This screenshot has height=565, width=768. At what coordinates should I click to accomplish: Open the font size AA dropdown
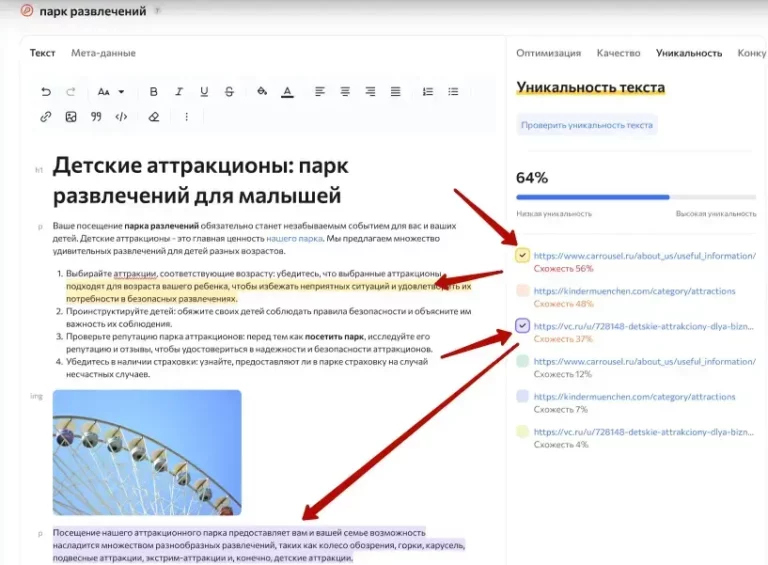(110, 92)
